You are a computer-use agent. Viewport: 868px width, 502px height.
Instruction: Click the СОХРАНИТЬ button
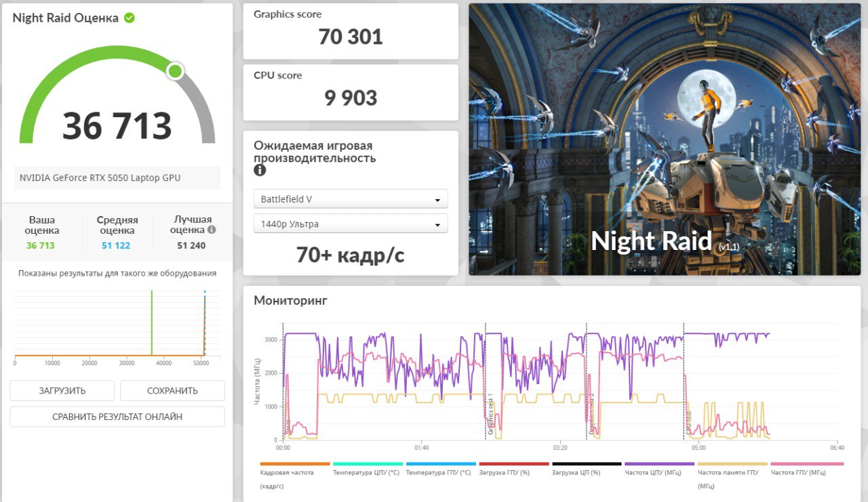pos(172,390)
